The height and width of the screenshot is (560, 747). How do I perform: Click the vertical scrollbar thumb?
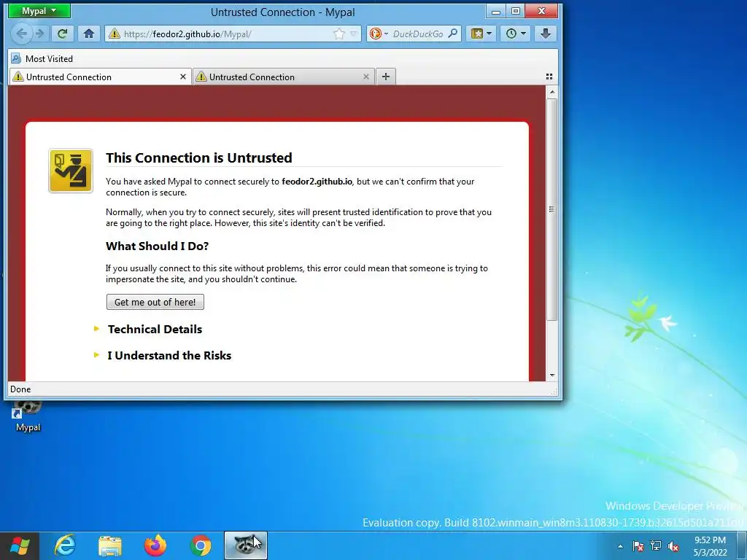(x=552, y=209)
